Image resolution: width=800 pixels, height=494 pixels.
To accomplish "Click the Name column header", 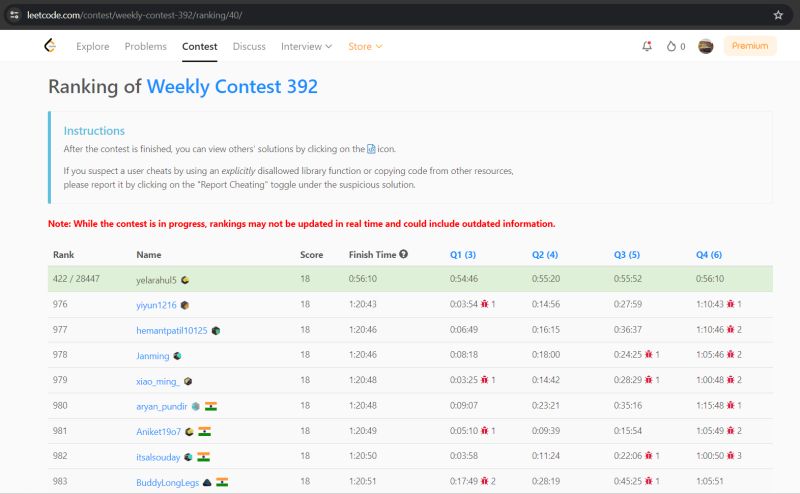I will pos(148,255).
